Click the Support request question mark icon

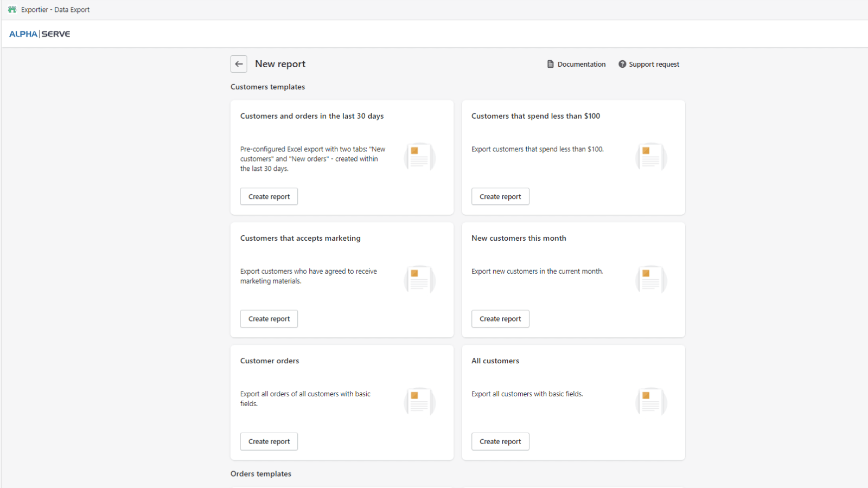[621, 64]
